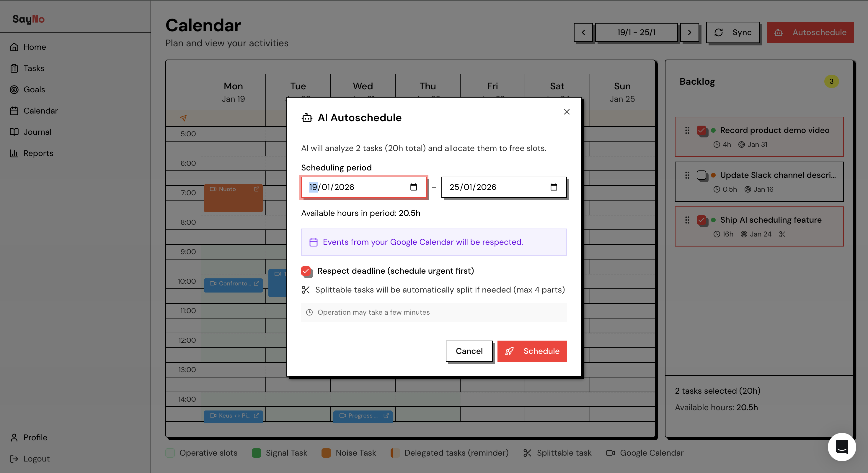Open the 19/1 - 25/1 date range selector
Viewport: 868px width, 473px height.
(636, 32)
